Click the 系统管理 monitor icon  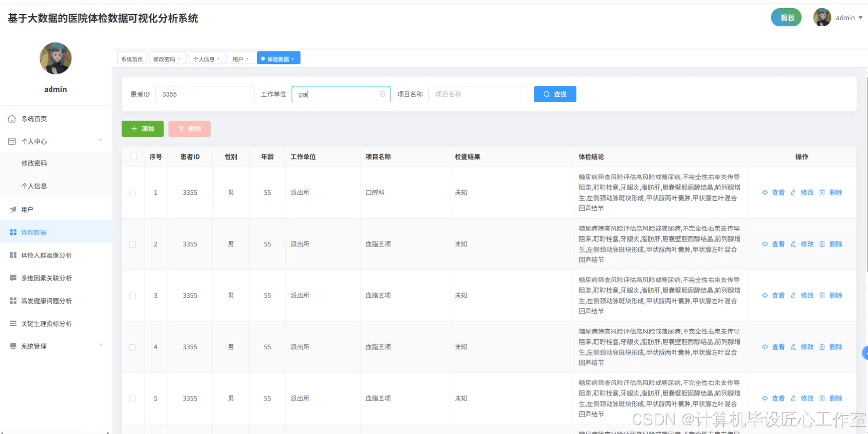13,346
